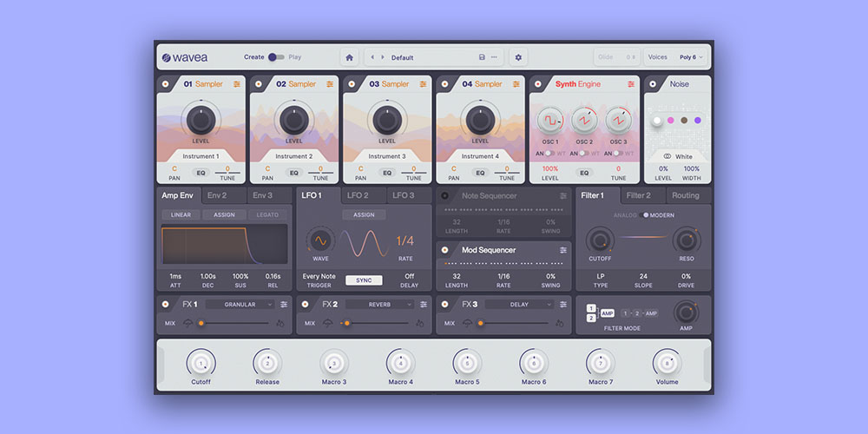Click FX 1 wet droplets icon
The image size is (868, 434).
point(280,323)
